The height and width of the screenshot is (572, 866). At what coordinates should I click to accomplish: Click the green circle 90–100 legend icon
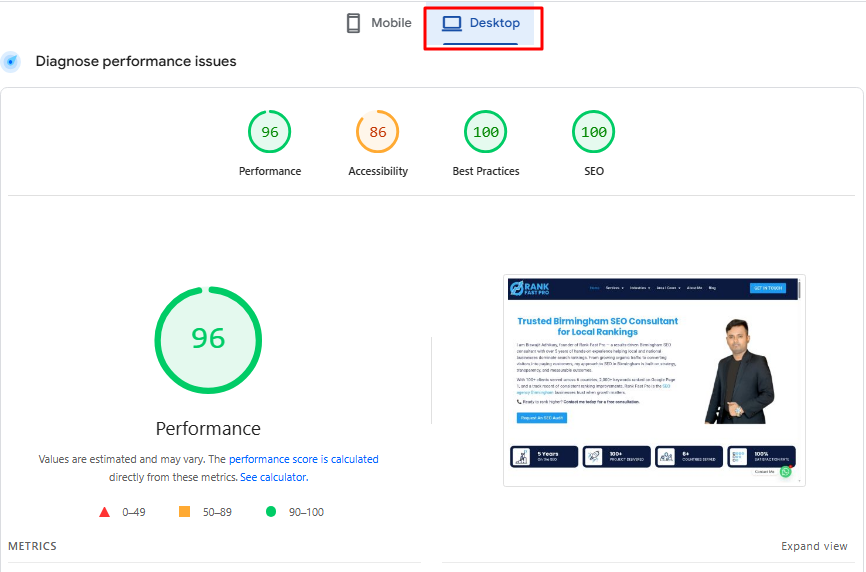coord(271,512)
